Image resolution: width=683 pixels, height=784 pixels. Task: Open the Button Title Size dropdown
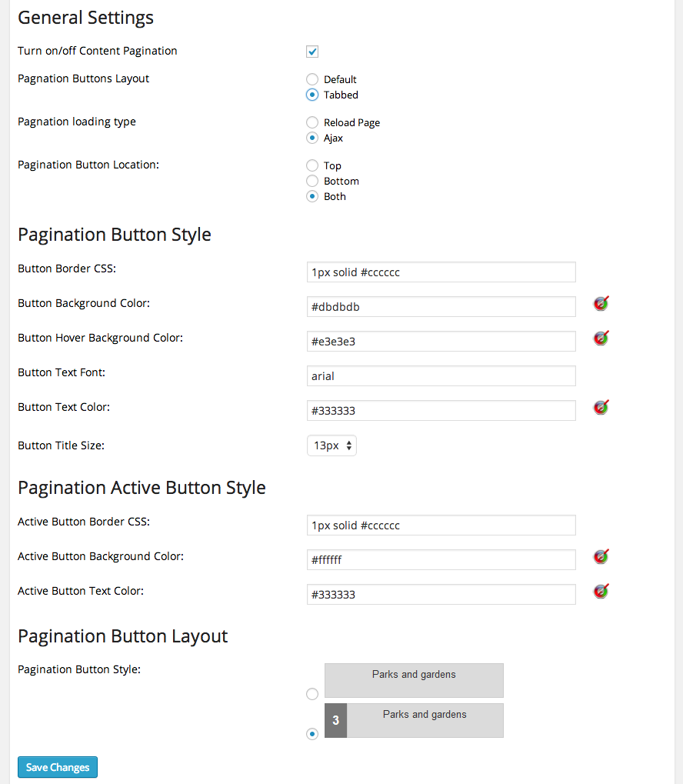click(x=332, y=445)
